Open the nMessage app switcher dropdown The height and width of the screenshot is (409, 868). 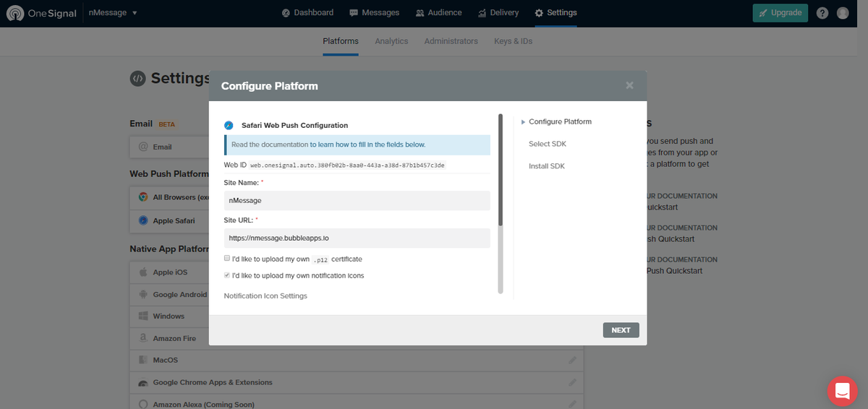tap(113, 13)
